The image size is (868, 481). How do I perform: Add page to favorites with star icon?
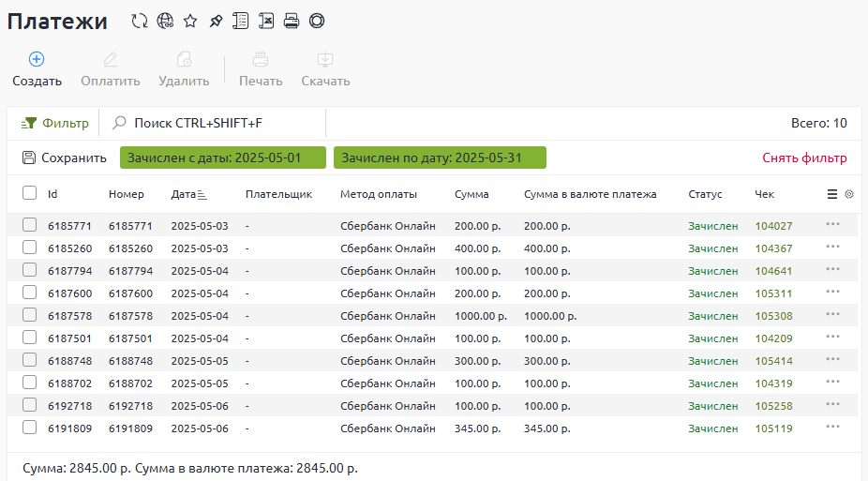tap(190, 21)
